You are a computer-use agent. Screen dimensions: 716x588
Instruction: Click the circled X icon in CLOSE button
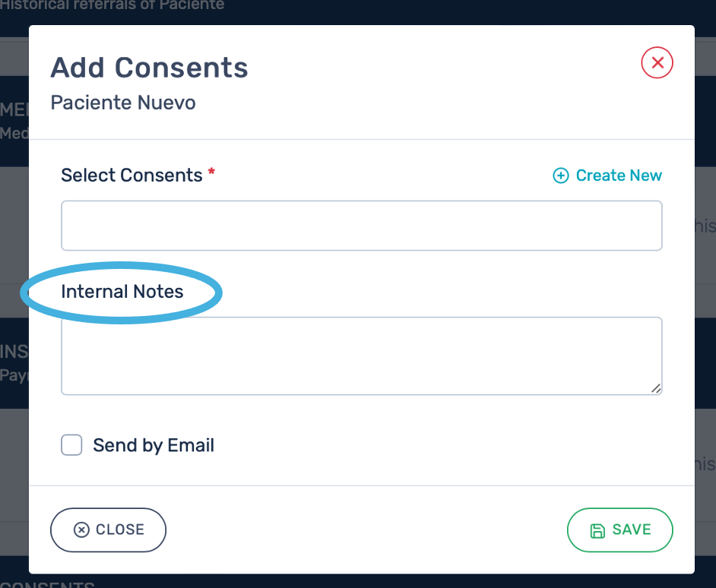pos(81,530)
